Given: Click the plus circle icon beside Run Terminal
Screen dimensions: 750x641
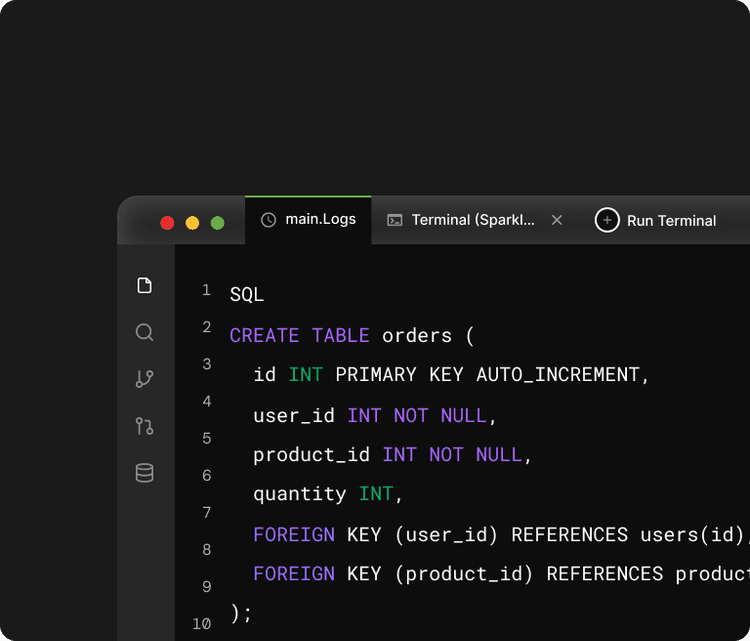Looking at the screenshot, I should point(607,220).
